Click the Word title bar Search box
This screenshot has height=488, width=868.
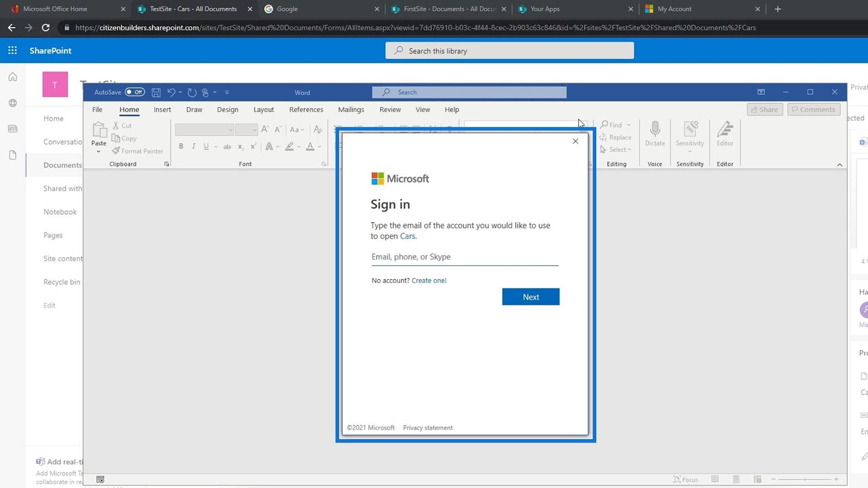469,92
